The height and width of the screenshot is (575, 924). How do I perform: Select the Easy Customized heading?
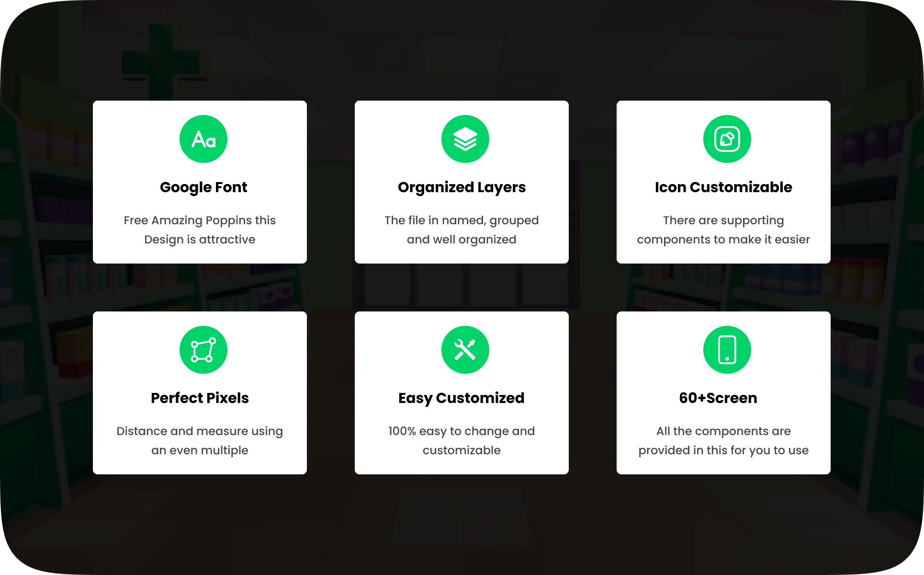(462, 398)
